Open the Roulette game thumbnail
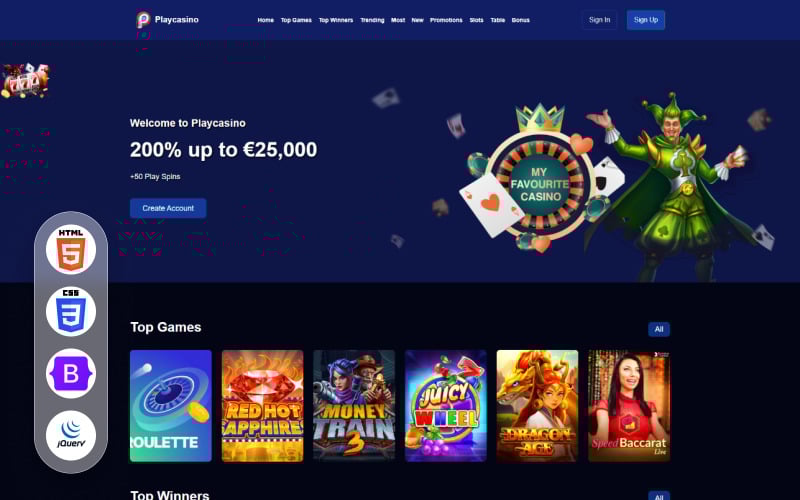 point(171,406)
